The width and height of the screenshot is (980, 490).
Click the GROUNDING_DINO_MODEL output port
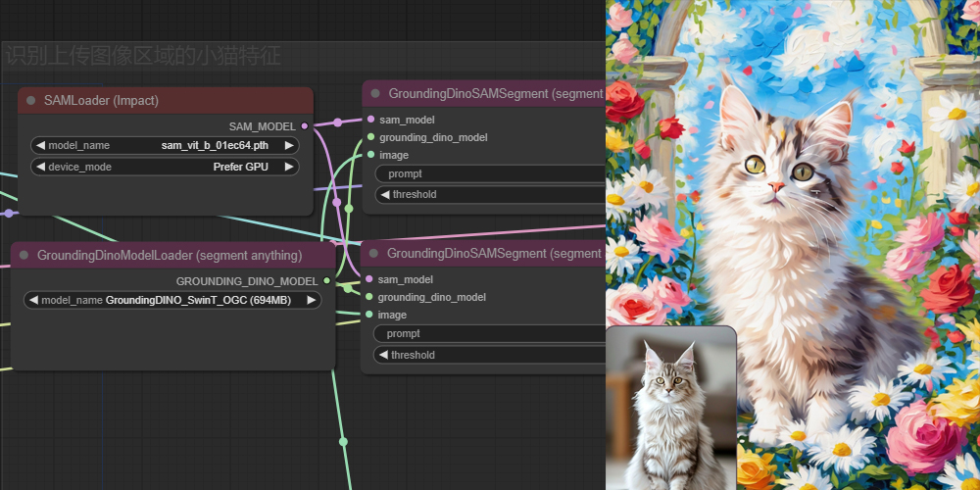326,280
